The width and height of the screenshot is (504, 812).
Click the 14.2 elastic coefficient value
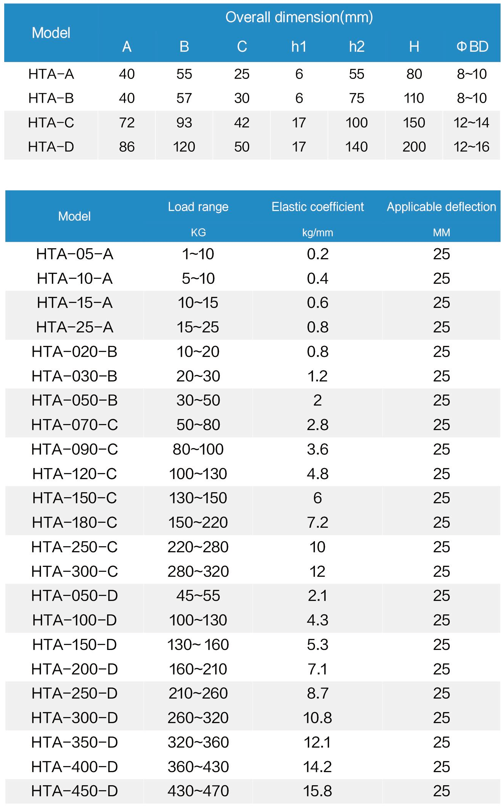coord(317,767)
